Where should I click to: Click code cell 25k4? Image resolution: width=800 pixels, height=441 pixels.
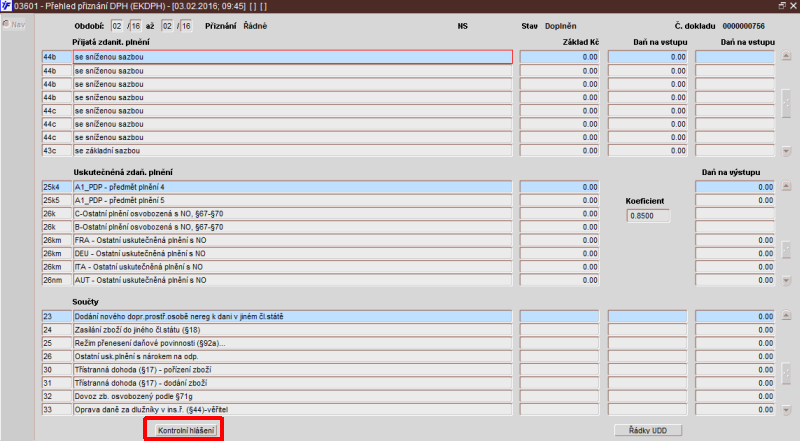[x=57, y=187]
